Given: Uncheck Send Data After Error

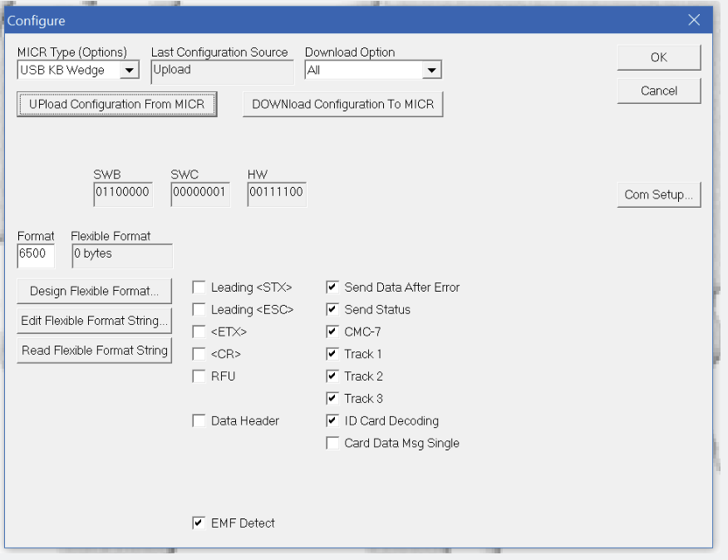Looking at the screenshot, I should 332,287.
